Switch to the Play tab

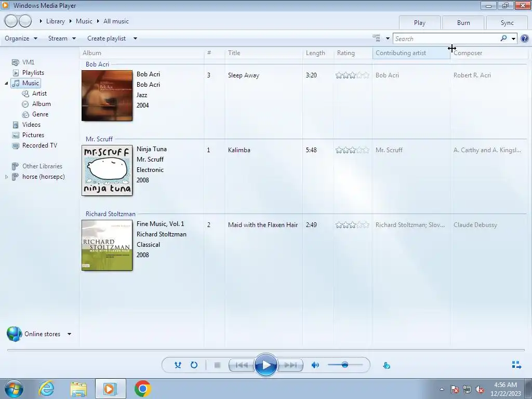[x=419, y=23]
